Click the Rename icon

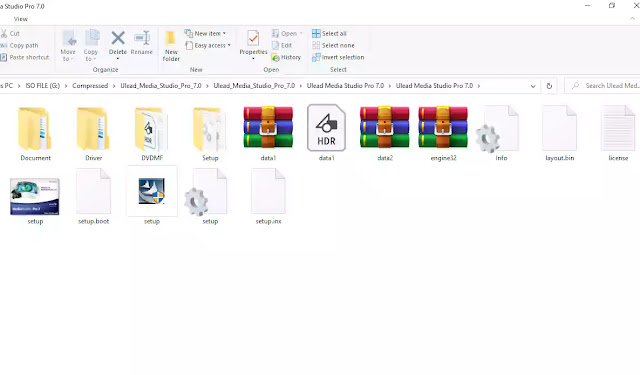[142, 38]
